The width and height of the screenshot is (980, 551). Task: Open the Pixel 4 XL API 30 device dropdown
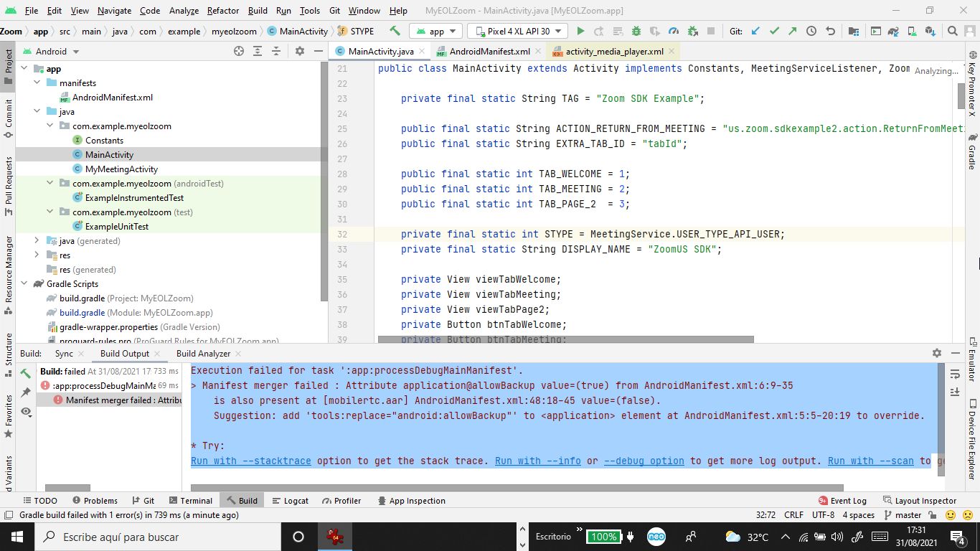click(517, 31)
